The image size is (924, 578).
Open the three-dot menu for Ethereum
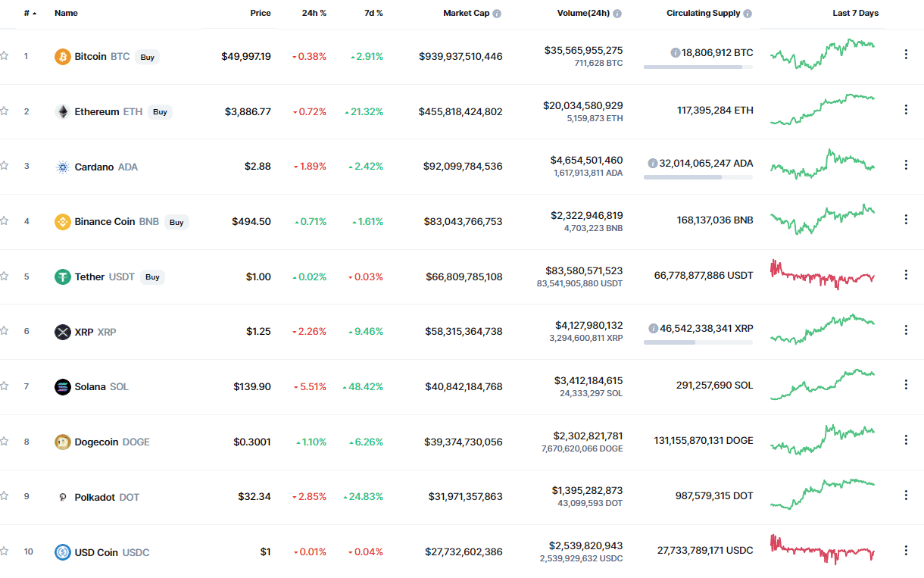[906, 109]
